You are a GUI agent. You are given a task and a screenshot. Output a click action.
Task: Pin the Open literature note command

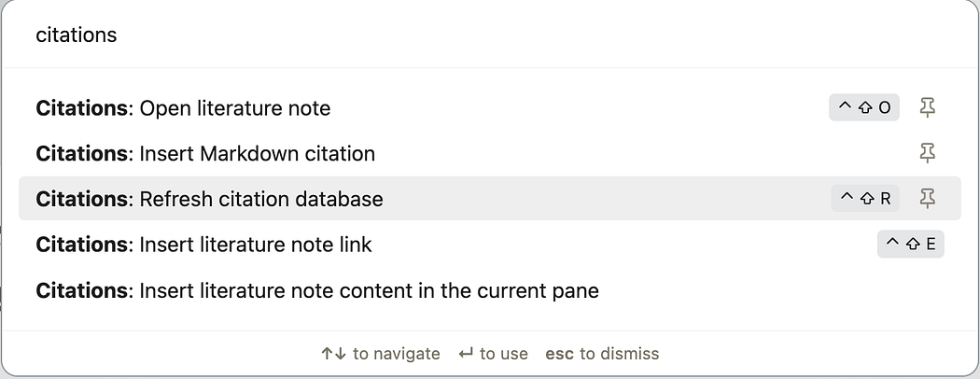tap(927, 107)
